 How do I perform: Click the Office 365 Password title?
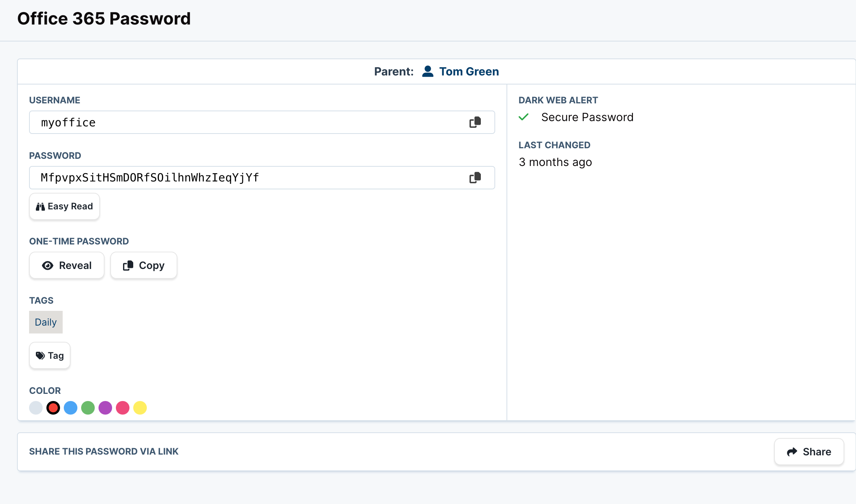point(104,18)
